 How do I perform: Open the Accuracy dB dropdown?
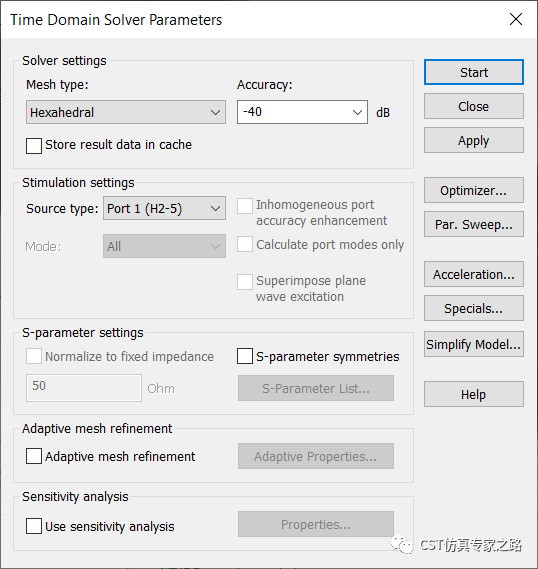[x=302, y=112]
